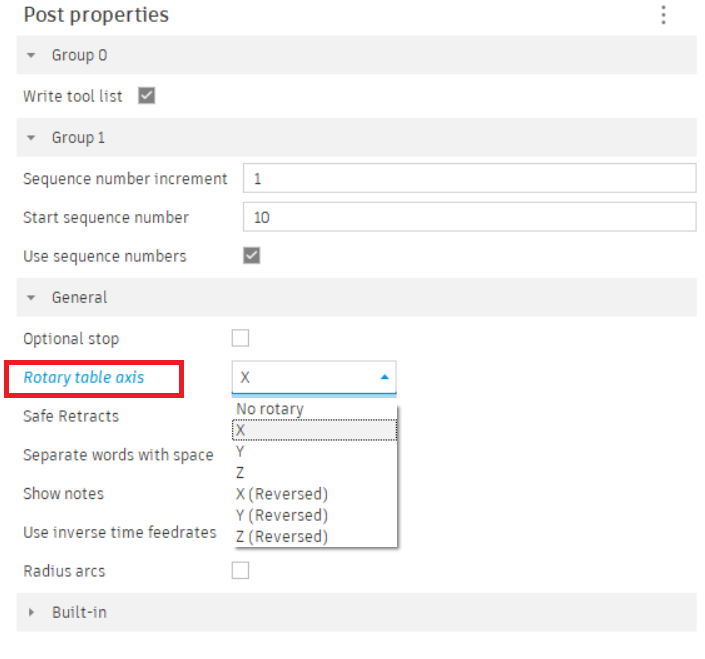
Task: Collapse the Group 0 section
Action: click(31, 55)
